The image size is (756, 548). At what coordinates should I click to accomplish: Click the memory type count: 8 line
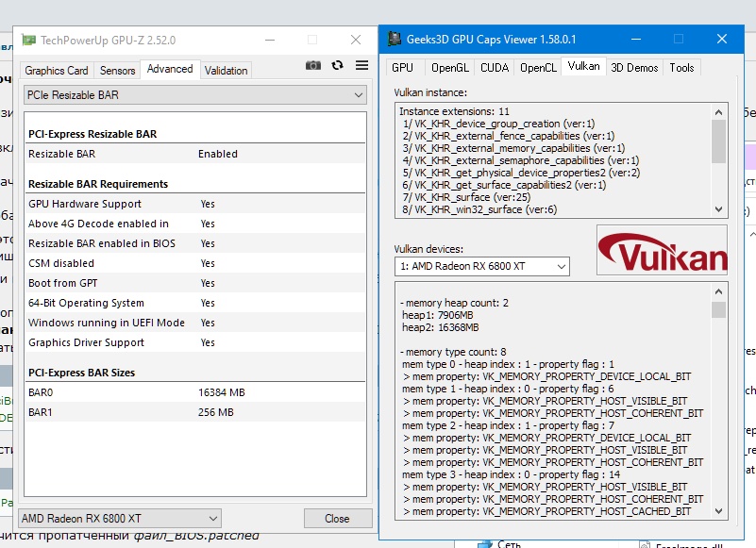[453, 352]
